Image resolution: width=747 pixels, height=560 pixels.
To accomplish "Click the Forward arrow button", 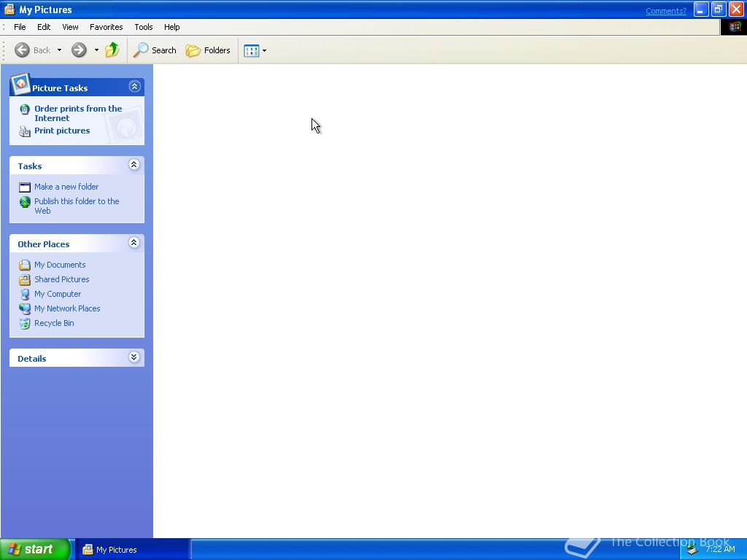I will (79, 50).
